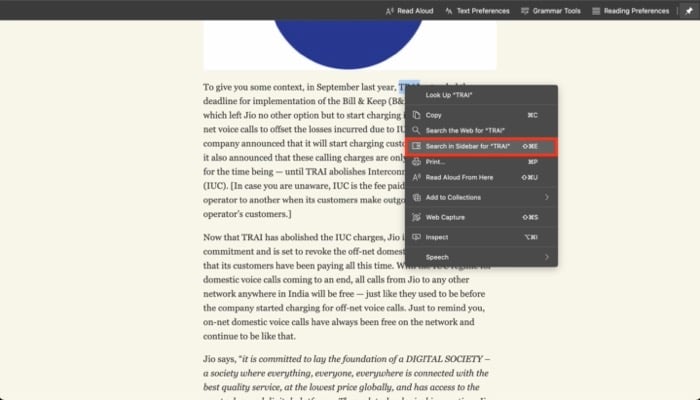Click the magnifier icon for web search
The image size is (700, 400).
click(416, 130)
